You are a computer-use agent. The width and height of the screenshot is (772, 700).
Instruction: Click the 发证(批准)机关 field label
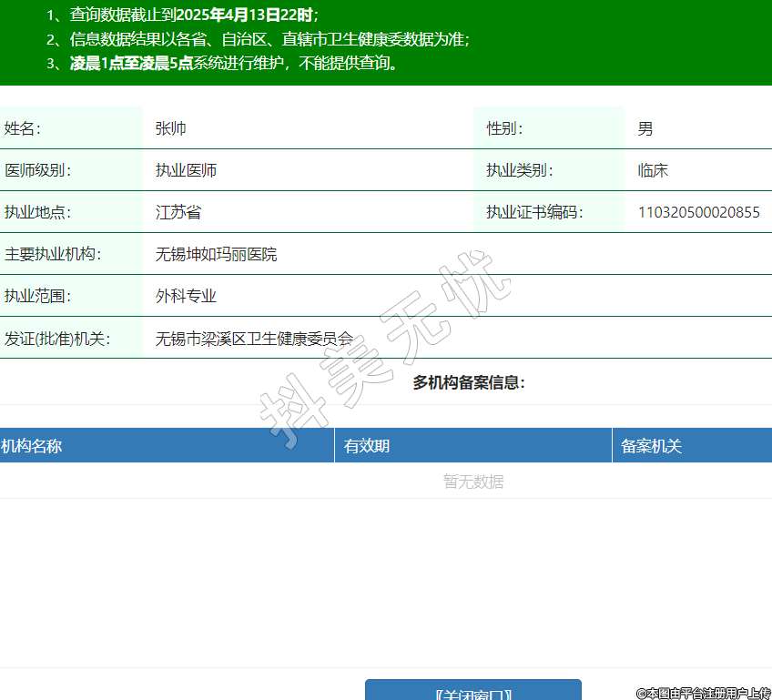pos(57,339)
